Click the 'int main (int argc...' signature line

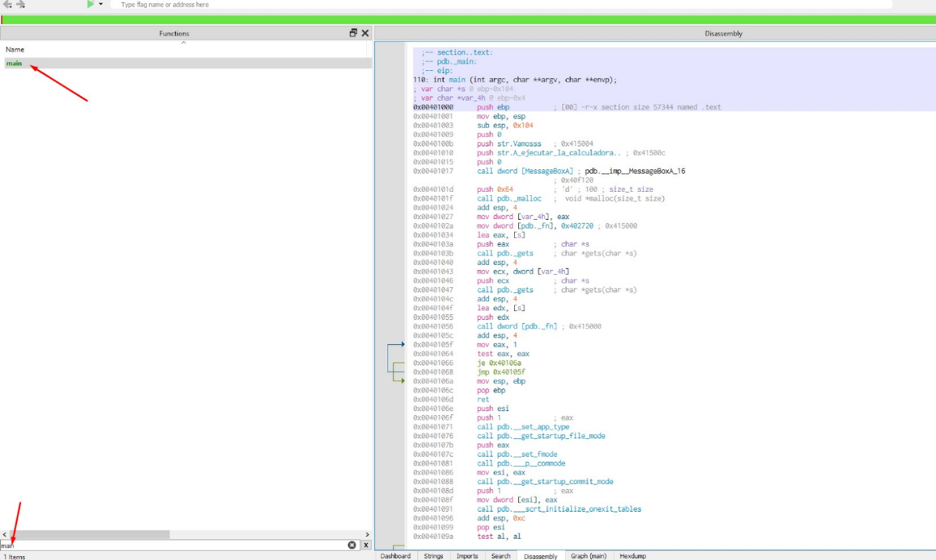[514, 79]
